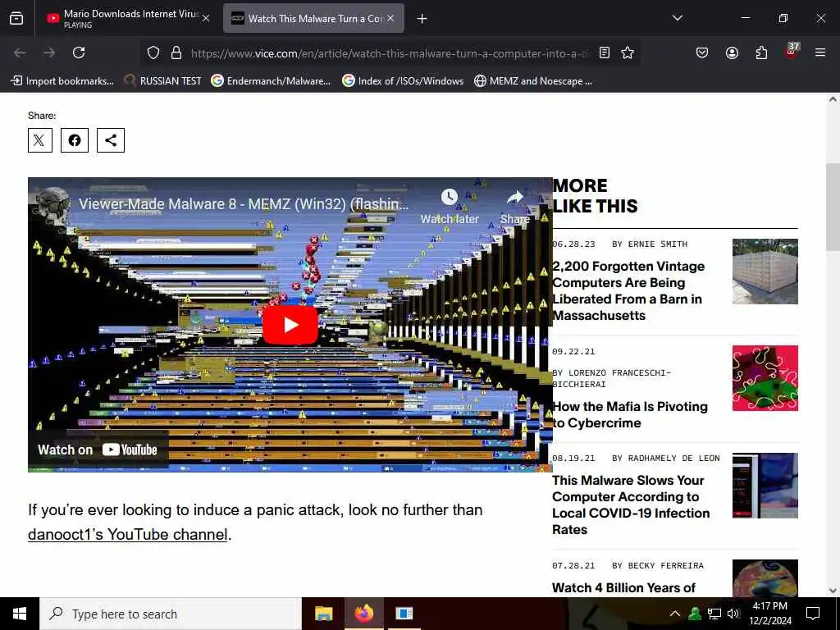
Task: Click Watch on YouTube
Action: (98, 450)
